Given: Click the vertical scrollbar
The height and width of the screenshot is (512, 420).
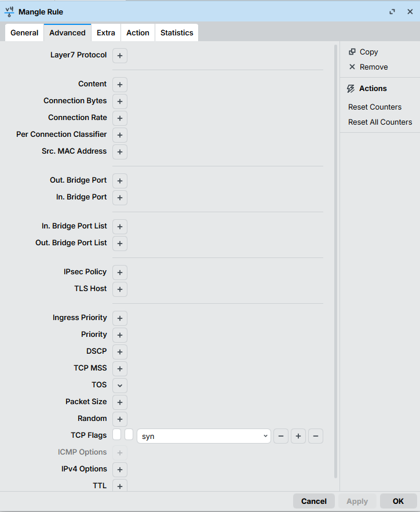Looking at the screenshot, I should (x=335, y=261).
